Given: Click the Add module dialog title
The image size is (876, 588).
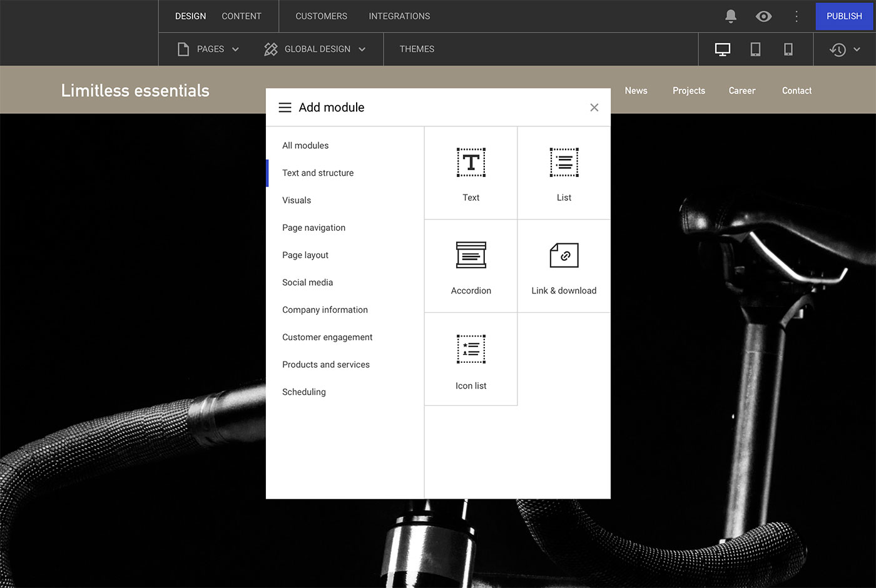Looking at the screenshot, I should [x=332, y=108].
